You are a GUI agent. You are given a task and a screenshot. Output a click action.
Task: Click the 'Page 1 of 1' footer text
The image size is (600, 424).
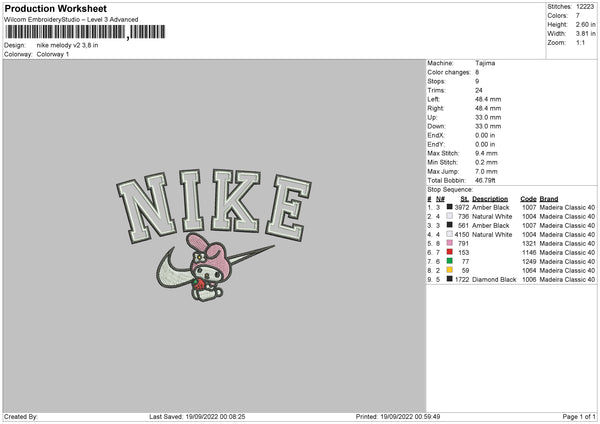579,417
